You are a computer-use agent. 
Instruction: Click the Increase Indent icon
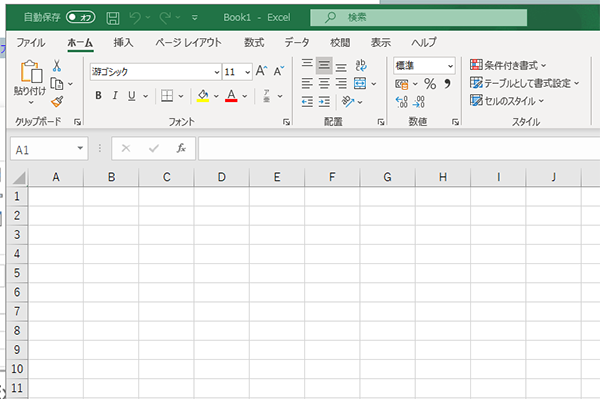click(324, 101)
